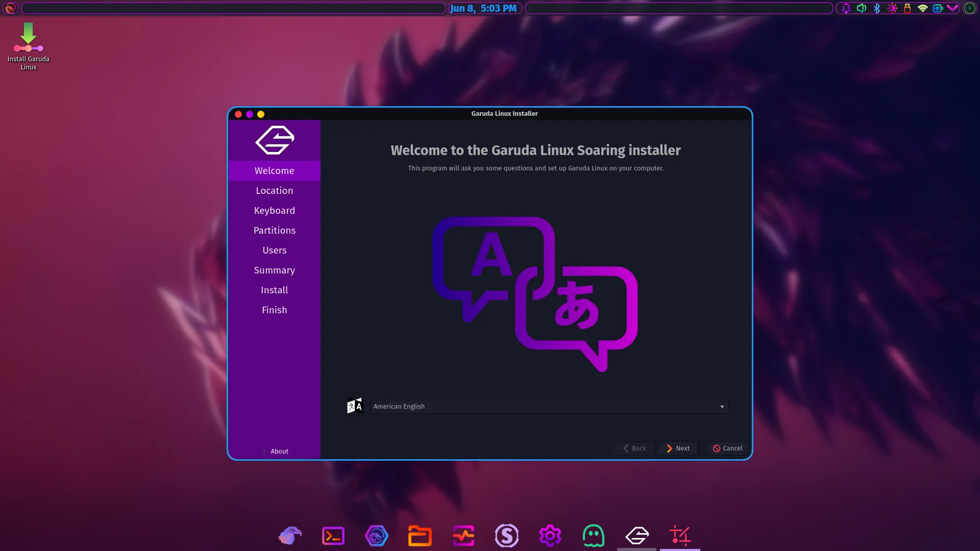Launch the hexagon dragon browser dock icon
The height and width of the screenshot is (551, 980).
(377, 536)
